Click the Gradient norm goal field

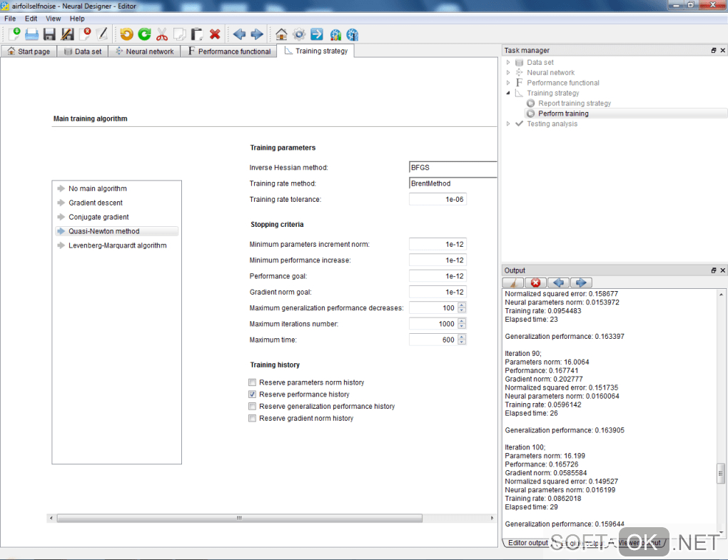[x=438, y=292]
